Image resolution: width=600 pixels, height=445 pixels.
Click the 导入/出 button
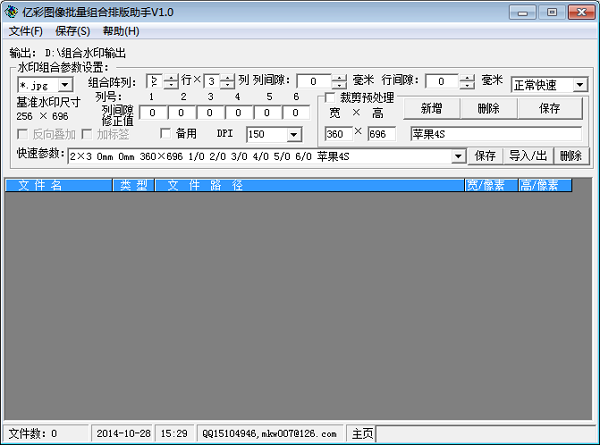[528, 156]
